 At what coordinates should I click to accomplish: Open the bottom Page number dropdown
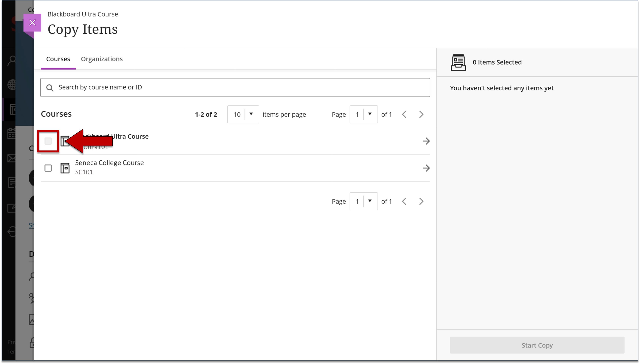(x=364, y=201)
